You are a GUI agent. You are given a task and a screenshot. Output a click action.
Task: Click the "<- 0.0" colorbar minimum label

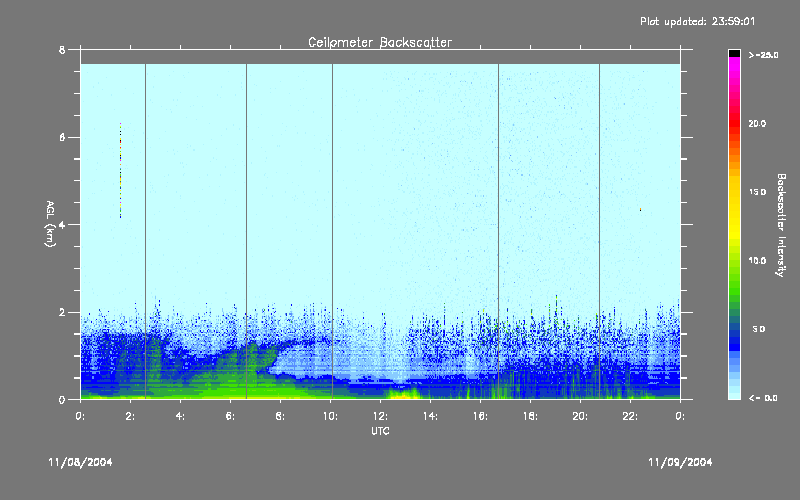[x=763, y=398]
